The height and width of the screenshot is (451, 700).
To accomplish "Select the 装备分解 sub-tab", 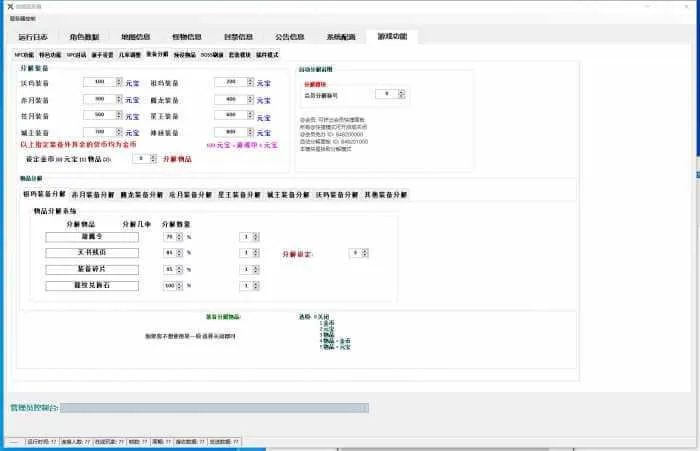I will coord(157,54).
